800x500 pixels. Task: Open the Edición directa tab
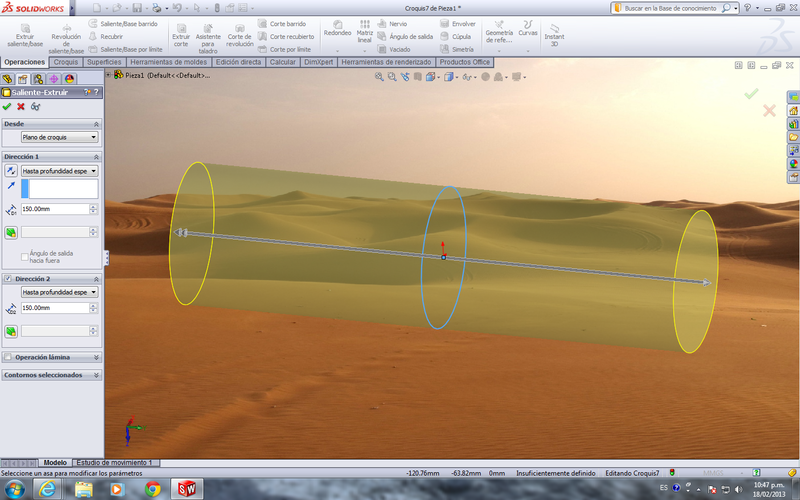[x=238, y=62]
